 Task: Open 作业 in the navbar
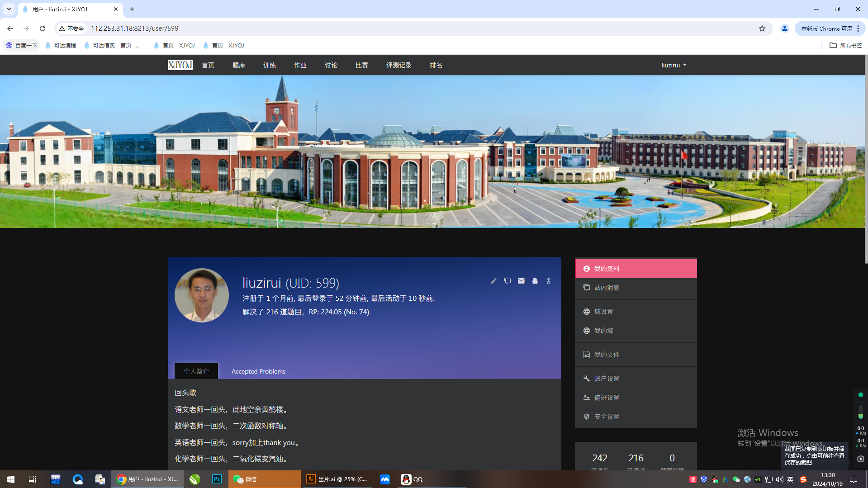[x=300, y=65]
